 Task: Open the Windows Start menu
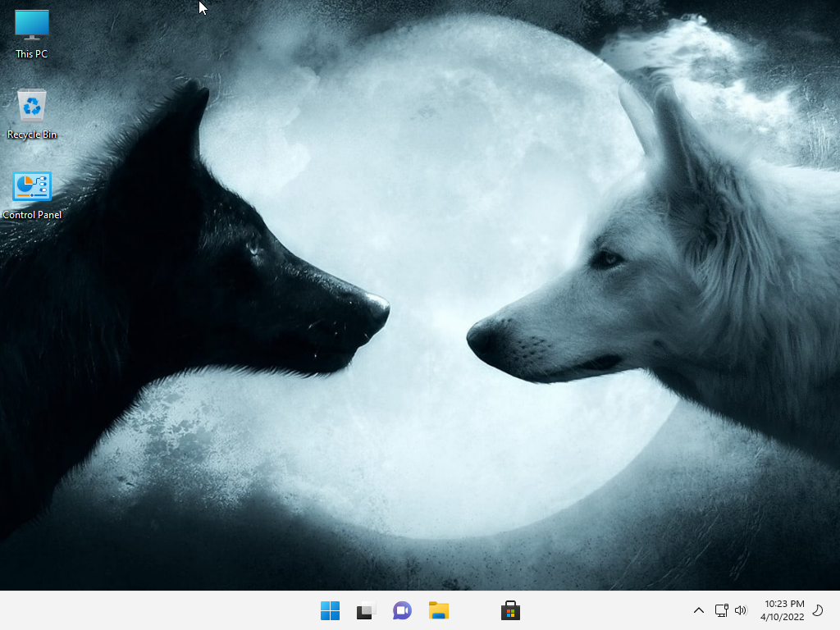click(330, 610)
